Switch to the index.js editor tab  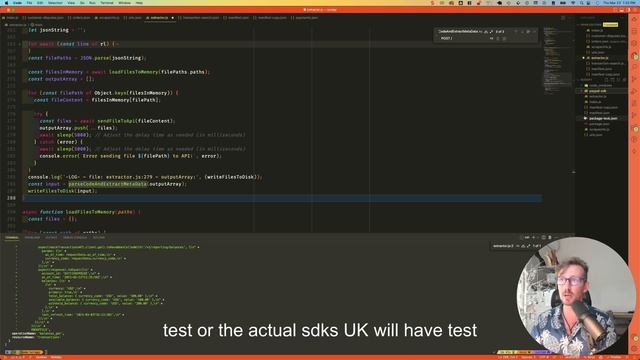11,18
